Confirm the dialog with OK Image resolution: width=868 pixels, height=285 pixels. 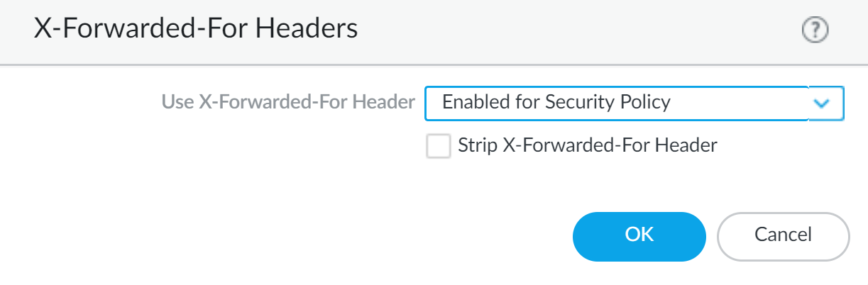coord(639,236)
